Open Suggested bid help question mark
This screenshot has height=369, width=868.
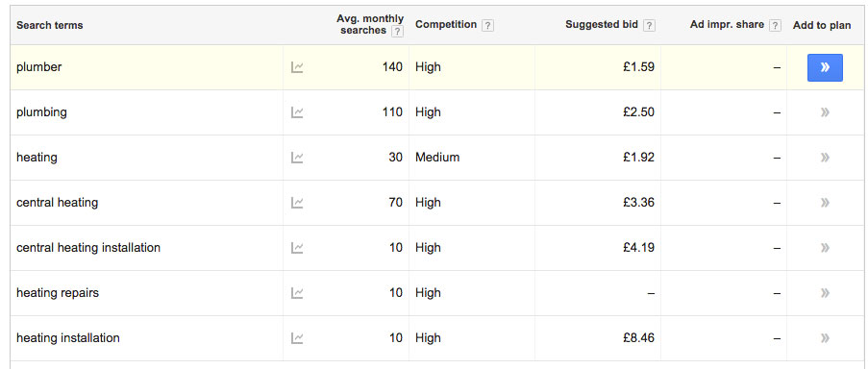point(650,25)
